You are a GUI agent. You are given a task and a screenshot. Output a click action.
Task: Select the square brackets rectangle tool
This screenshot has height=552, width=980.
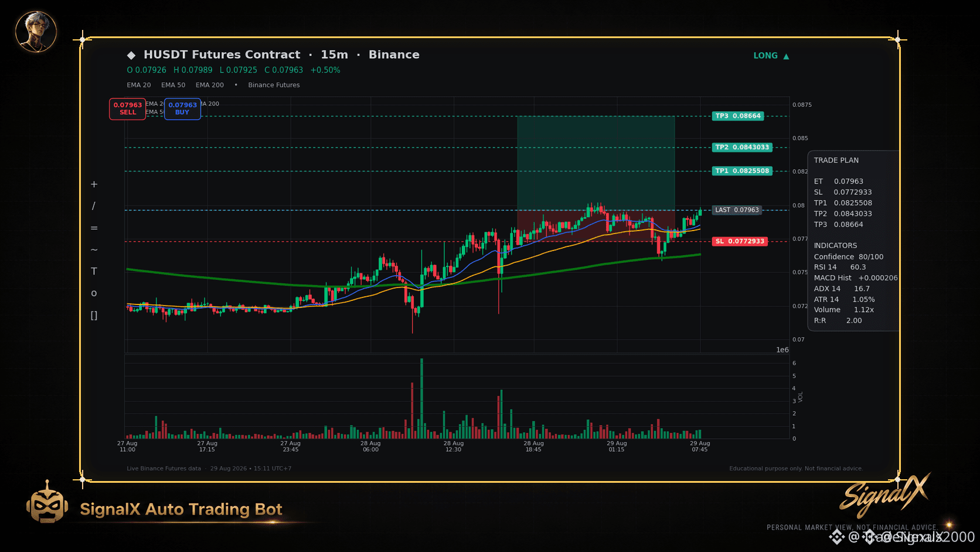pos(94,316)
